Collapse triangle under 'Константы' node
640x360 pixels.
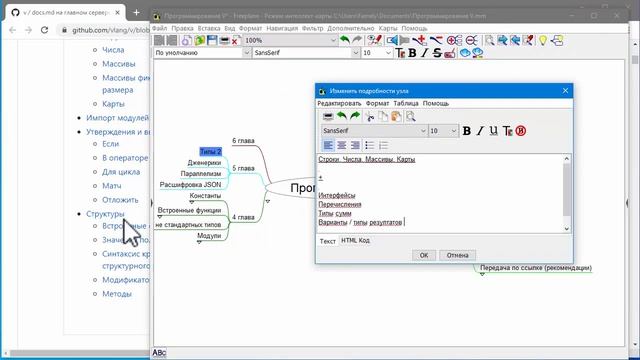coord(192,202)
